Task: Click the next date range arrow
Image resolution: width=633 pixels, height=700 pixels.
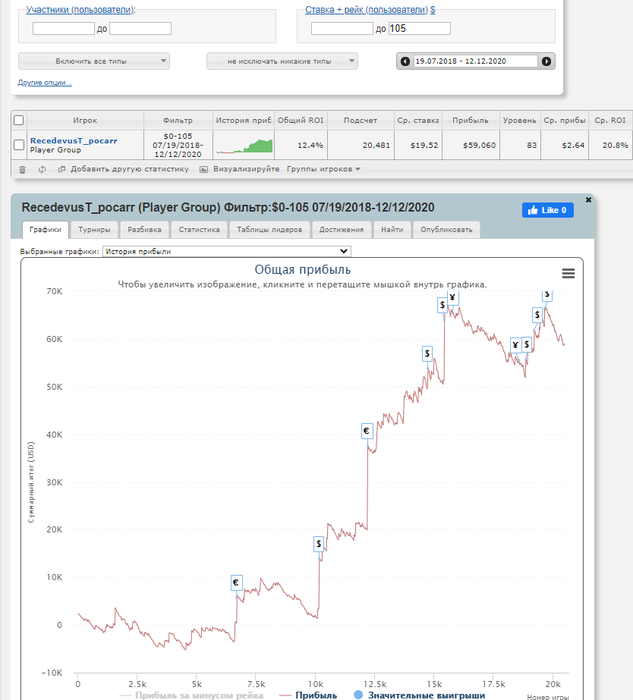Action: [x=546, y=62]
